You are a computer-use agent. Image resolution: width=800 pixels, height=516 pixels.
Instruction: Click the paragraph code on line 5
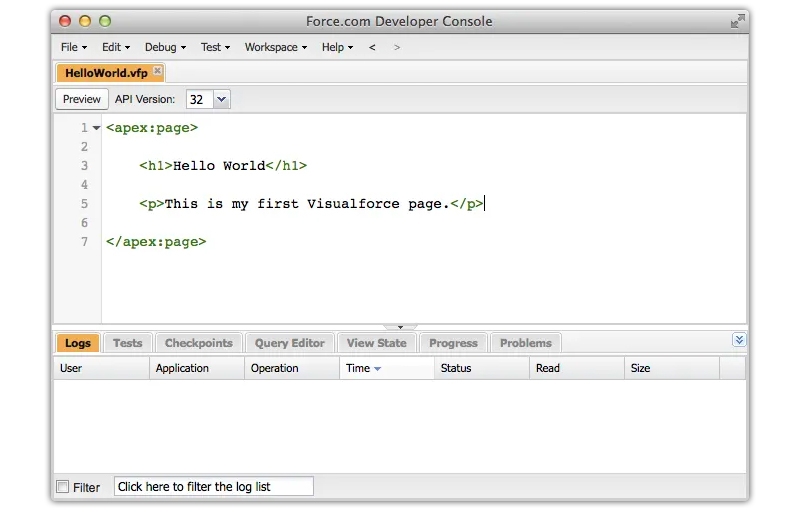tap(311, 204)
